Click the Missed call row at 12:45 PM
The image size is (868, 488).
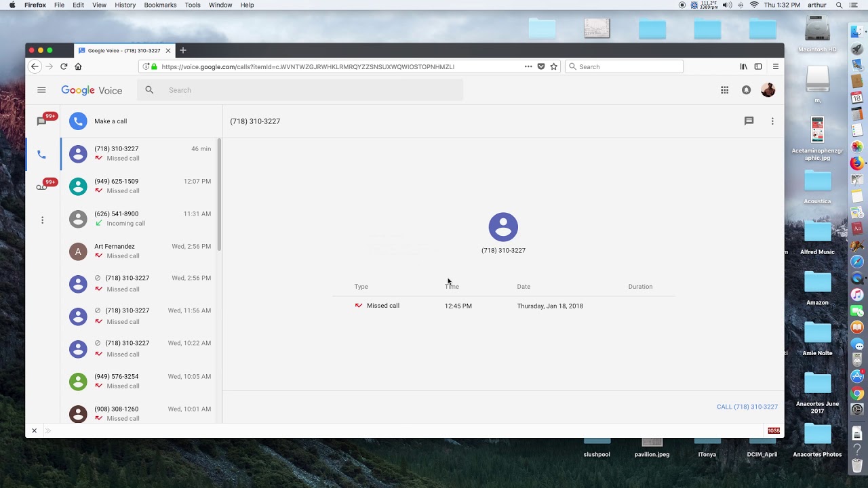[503, 306]
